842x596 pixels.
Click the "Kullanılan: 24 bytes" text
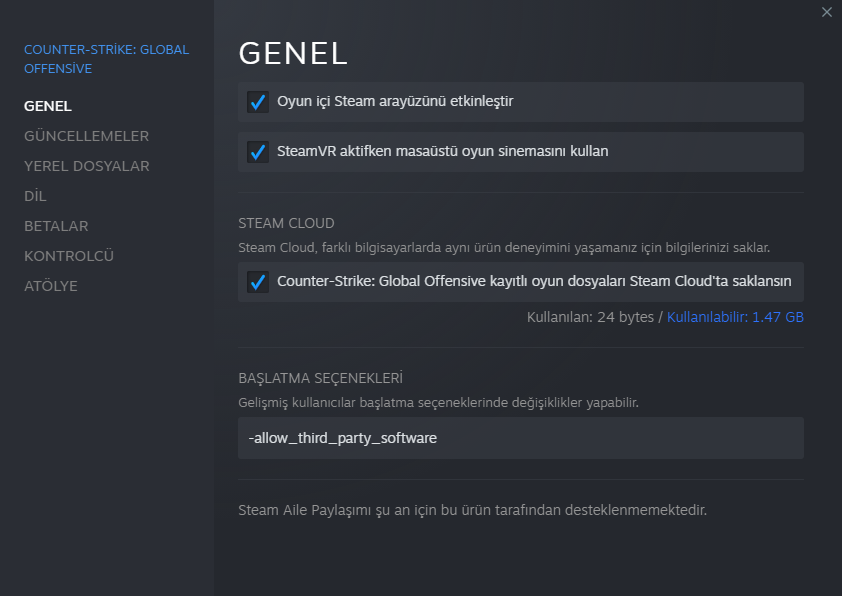589,317
